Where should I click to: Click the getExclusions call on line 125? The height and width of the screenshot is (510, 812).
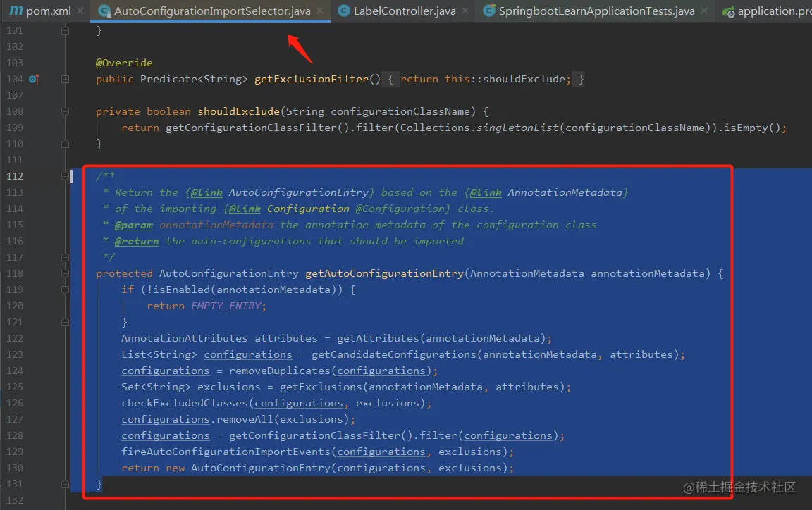click(321, 387)
